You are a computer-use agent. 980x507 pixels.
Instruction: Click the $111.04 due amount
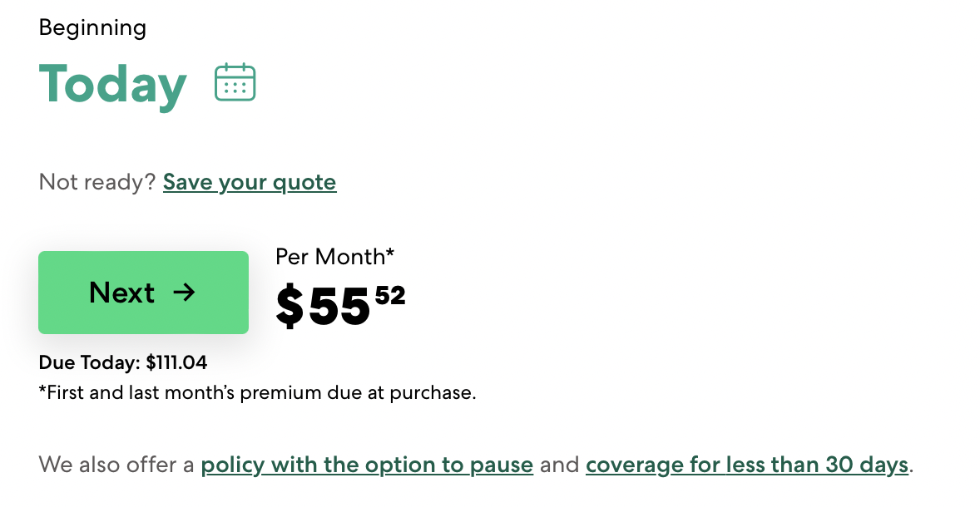pyautogui.click(x=176, y=362)
